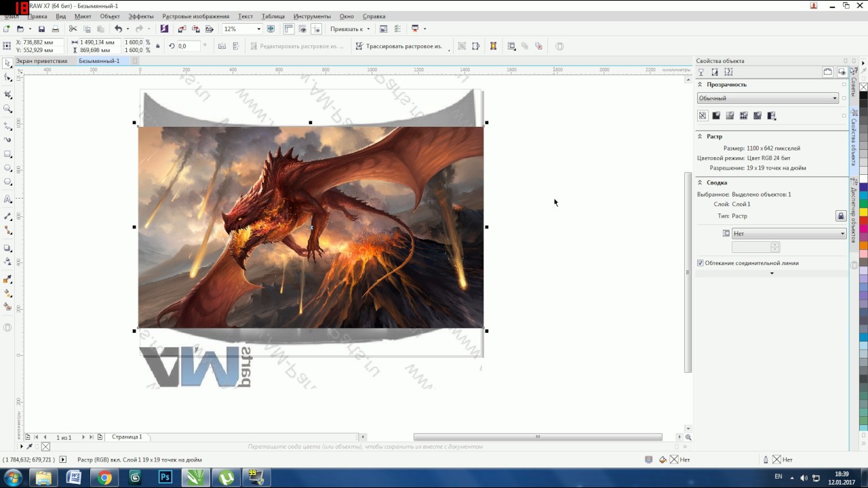Open the Undo history dropdown arrow
868x488 pixels.
[x=127, y=29]
